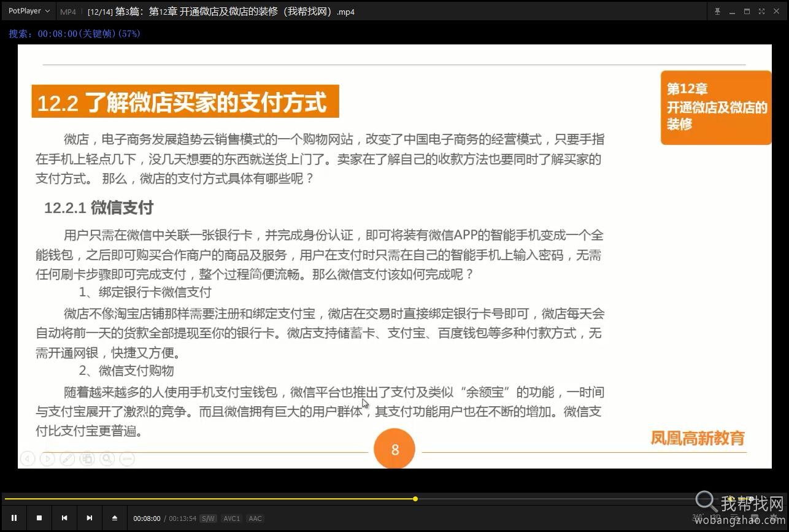Image resolution: width=789 pixels, height=532 pixels.
Task: Click the keyframe search status message
Action: 75,34
